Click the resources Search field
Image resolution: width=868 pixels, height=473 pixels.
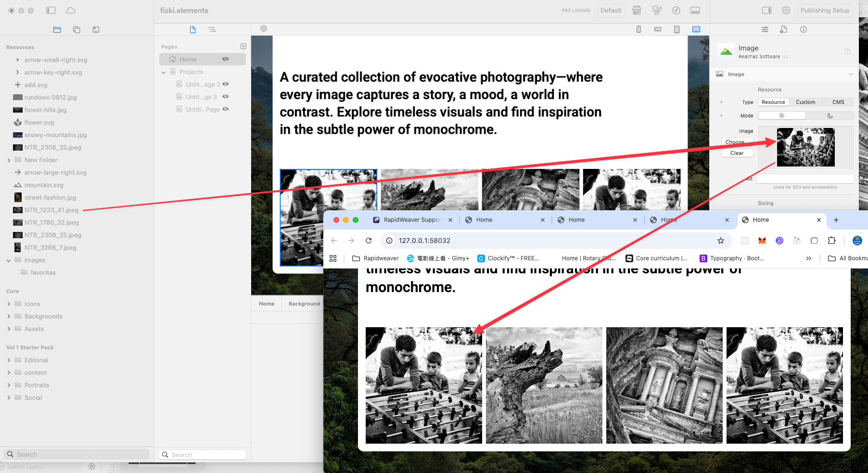pyautogui.click(x=77, y=454)
